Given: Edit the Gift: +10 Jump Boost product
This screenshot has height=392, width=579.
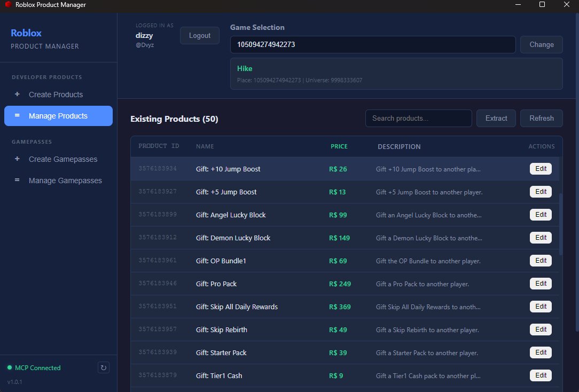Looking at the screenshot, I should tap(541, 169).
